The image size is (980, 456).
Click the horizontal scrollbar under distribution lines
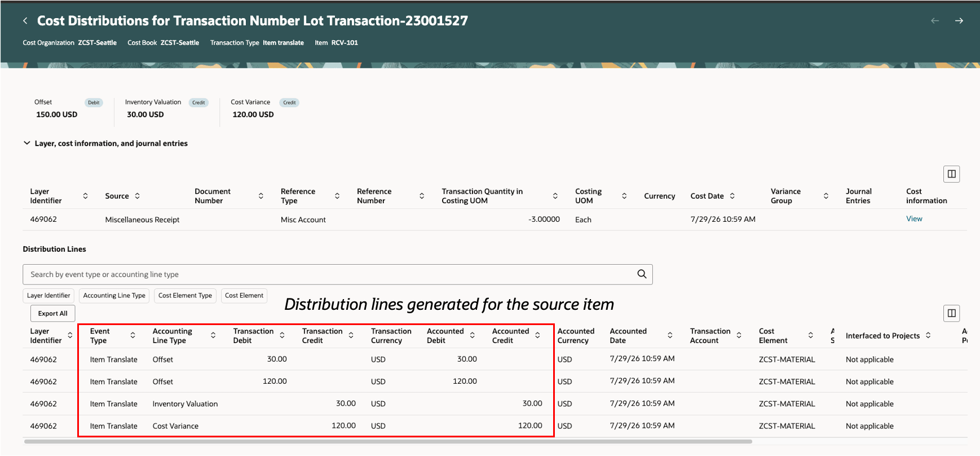pyautogui.click(x=388, y=441)
